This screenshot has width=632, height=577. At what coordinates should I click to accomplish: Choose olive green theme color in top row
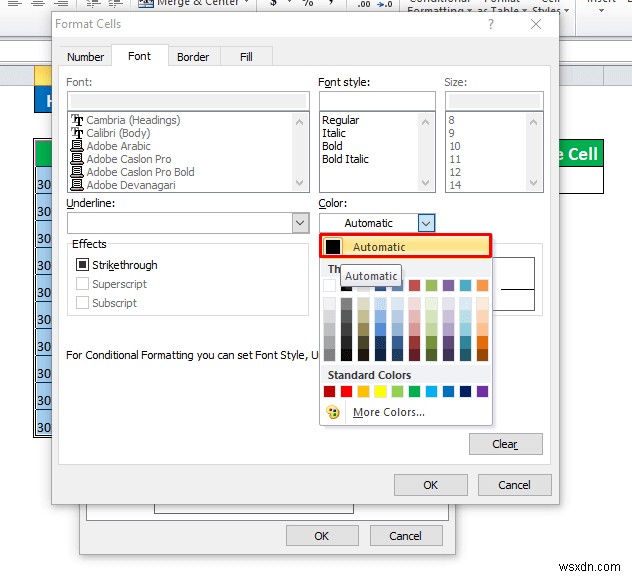pyautogui.click(x=431, y=285)
